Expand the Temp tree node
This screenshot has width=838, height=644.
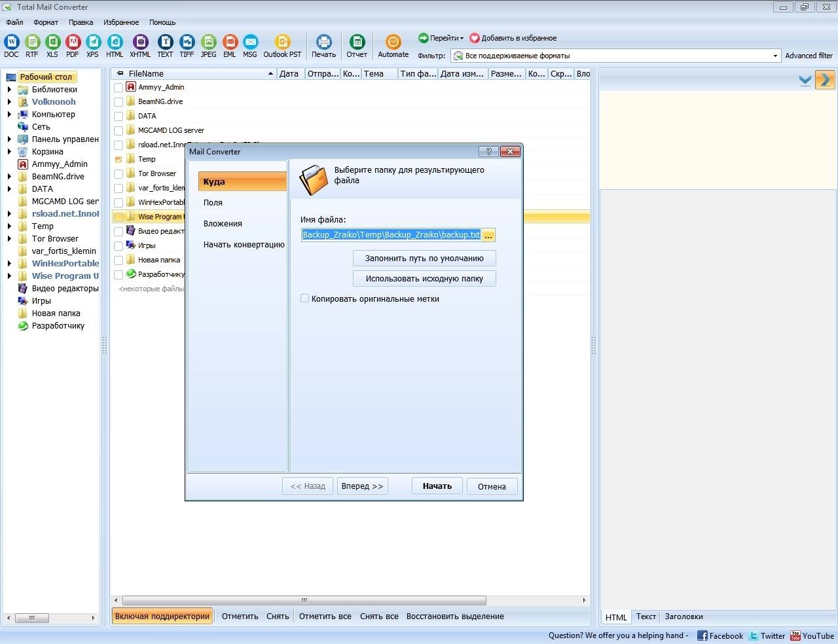[x=9, y=226]
